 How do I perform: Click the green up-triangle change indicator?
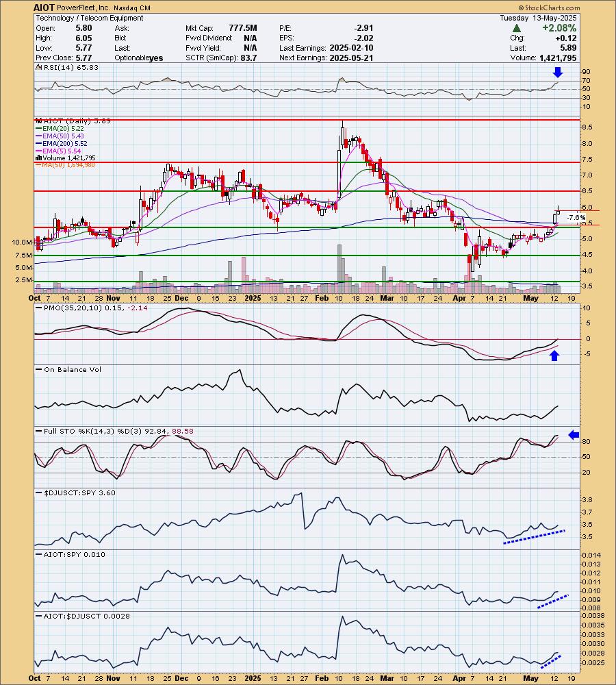(x=517, y=28)
